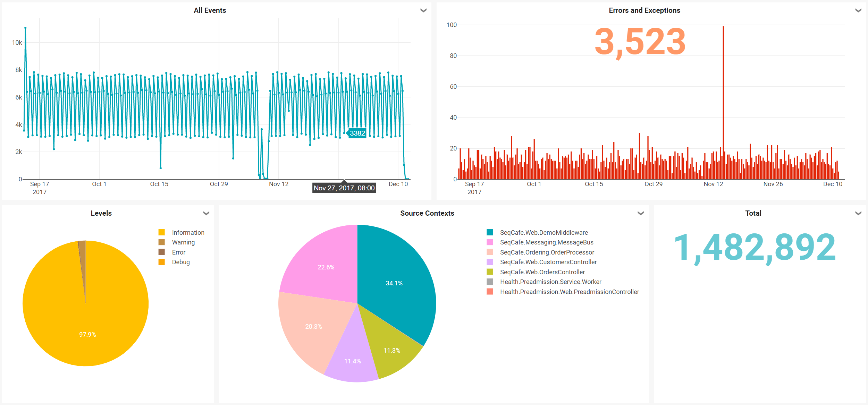Click the 3,523 error count figure
The width and height of the screenshot is (868, 405).
tap(639, 43)
